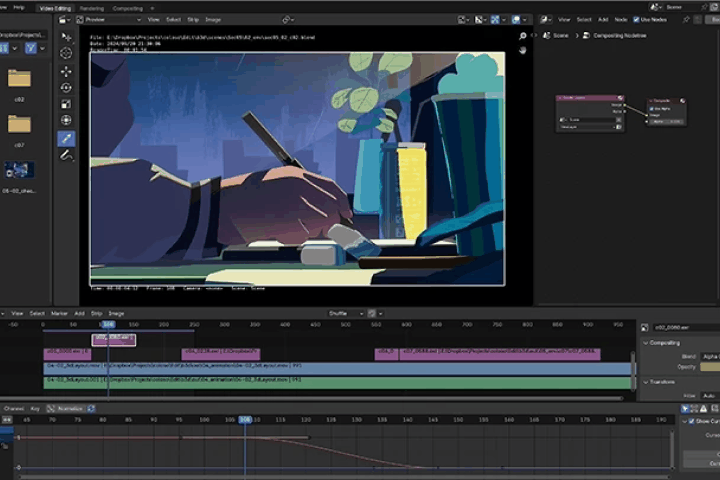Click the sequencer horizontal scrollbar

[x=311, y=398]
